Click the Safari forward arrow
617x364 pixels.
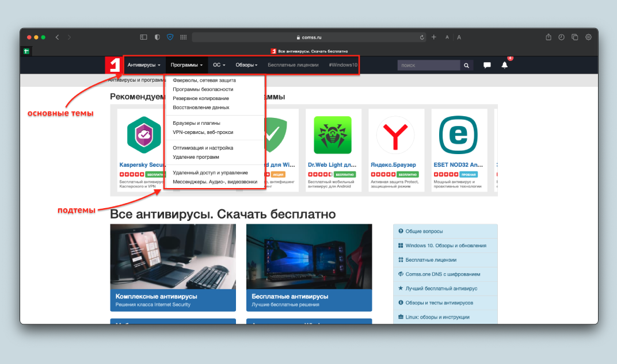pyautogui.click(x=69, y=37)
